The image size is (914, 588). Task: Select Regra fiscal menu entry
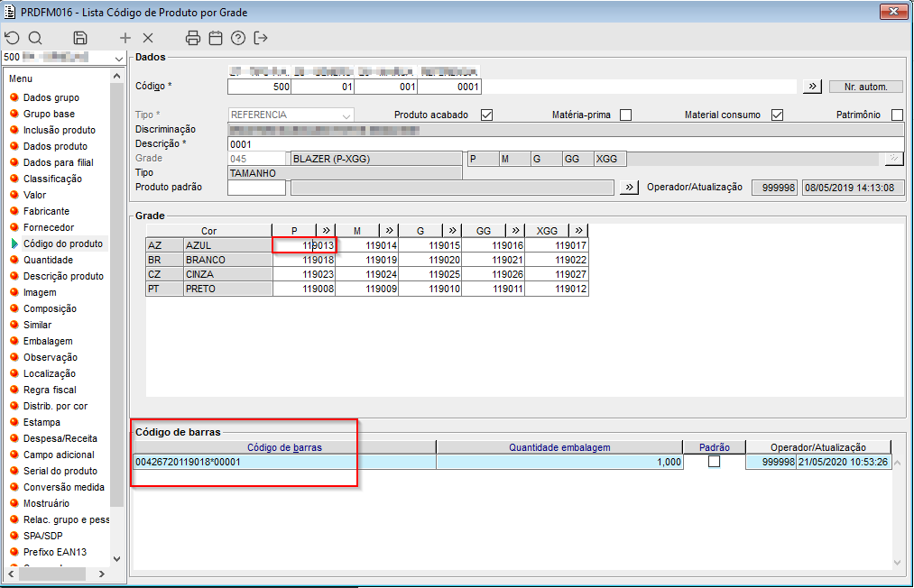coord(50,390)
